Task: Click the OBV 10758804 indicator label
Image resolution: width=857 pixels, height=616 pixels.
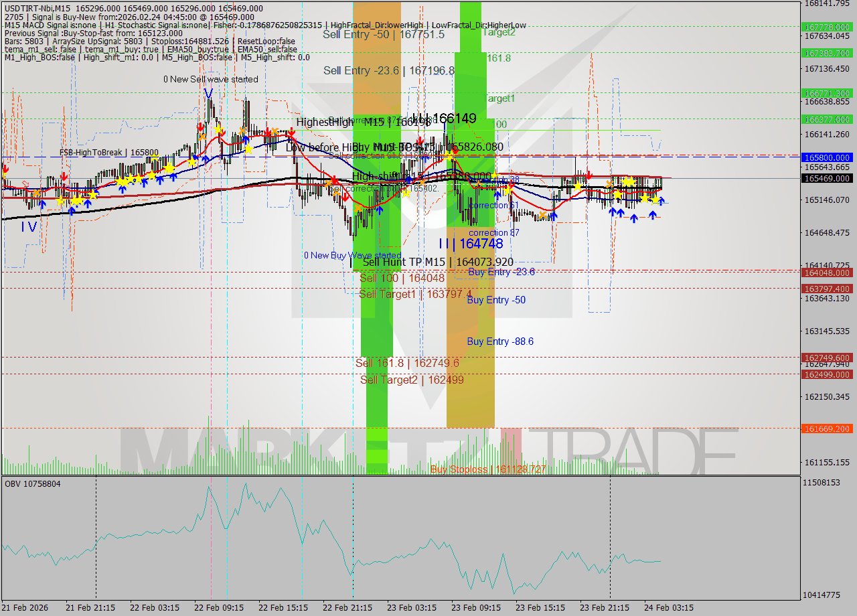Action: click(x=32, y=483)
